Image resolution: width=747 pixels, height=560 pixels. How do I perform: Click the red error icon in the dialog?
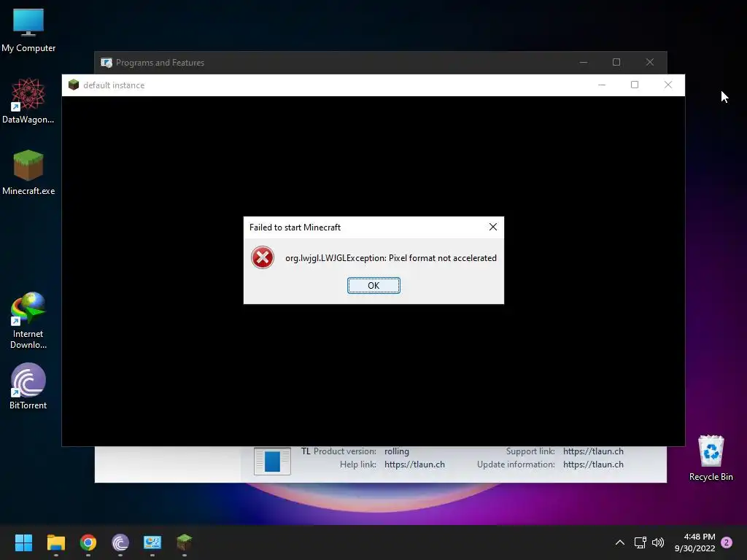(263, 257)
